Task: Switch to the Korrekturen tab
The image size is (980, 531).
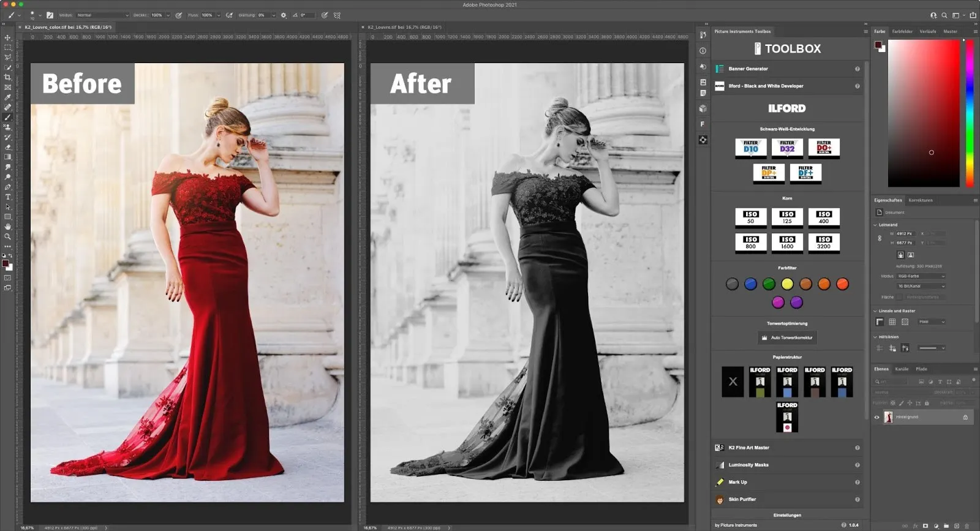Action: coord(920,200)
